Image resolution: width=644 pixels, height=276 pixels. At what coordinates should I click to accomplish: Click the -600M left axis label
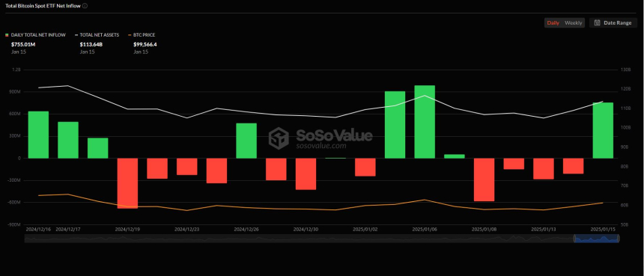point(14,203)
